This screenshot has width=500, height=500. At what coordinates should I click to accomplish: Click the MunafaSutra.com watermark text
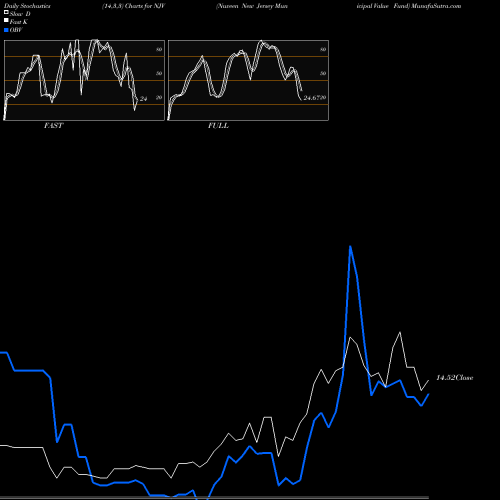[436, 6]
